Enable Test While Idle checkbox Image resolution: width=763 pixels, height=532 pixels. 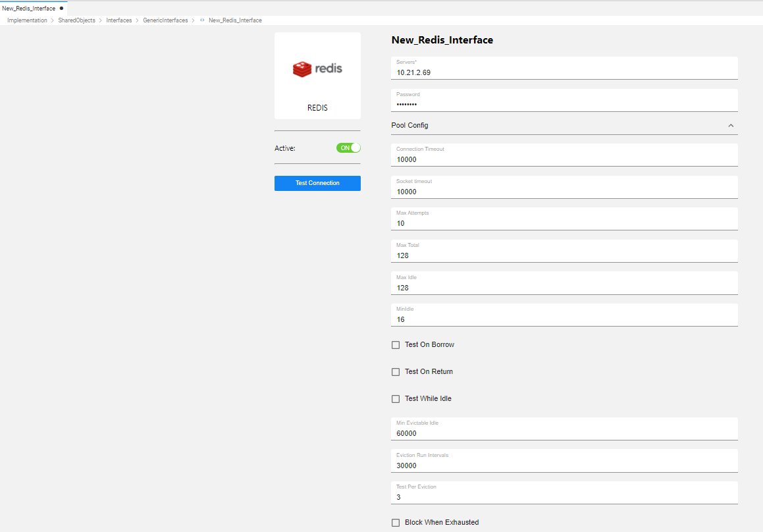coord(396,399)
